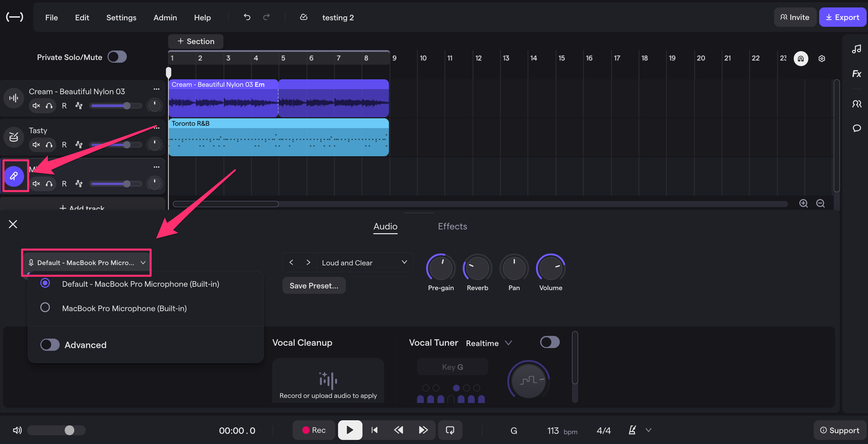868x444 pixels.
Task: Open mic track three-dots menu
Action: click(x=156, y=167)
